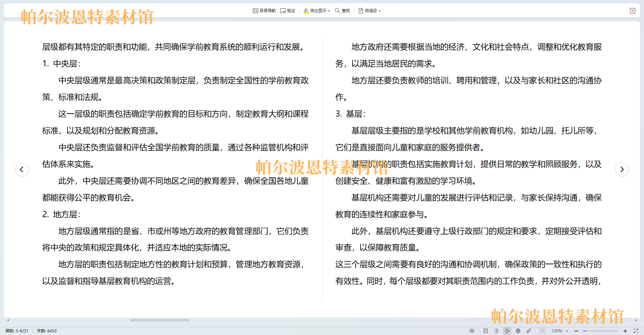Screen dimensions: 644x335
Task: Switch to outline view icon
Action: (x=496, y=331)
